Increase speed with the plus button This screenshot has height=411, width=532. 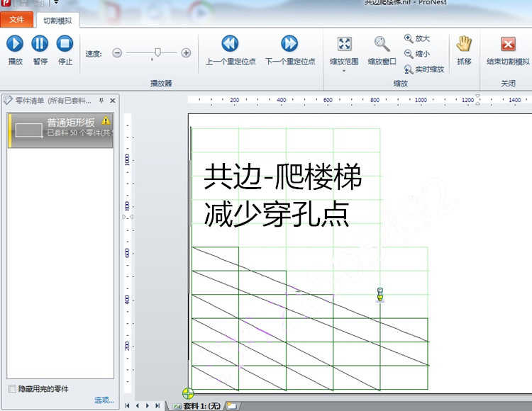tap(186, 53)
